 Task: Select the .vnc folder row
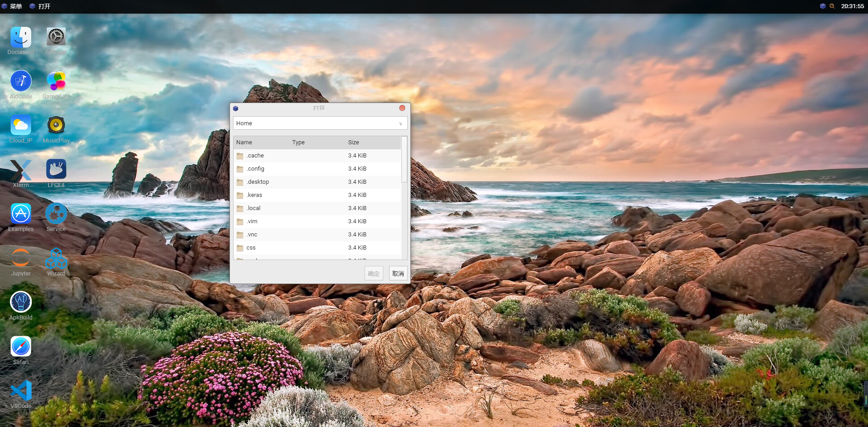(x=317, y=235)
